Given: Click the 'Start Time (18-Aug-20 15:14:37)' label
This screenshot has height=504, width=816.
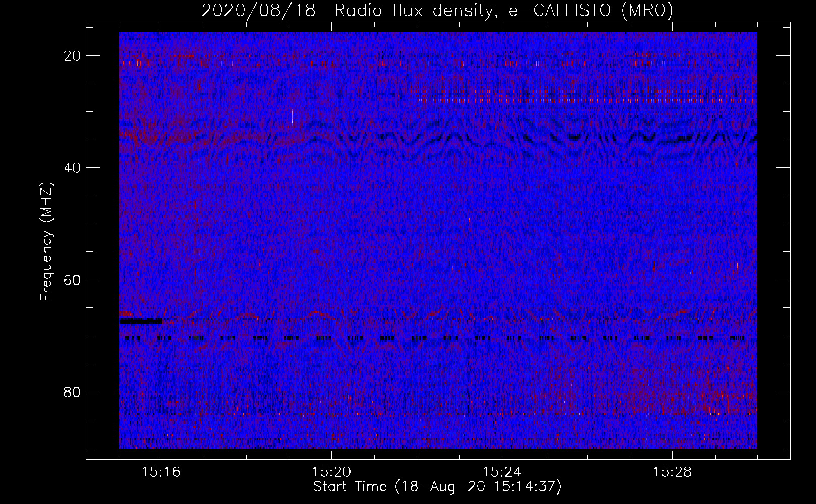Looking at the screenshot, I should [x=437, y=487].
